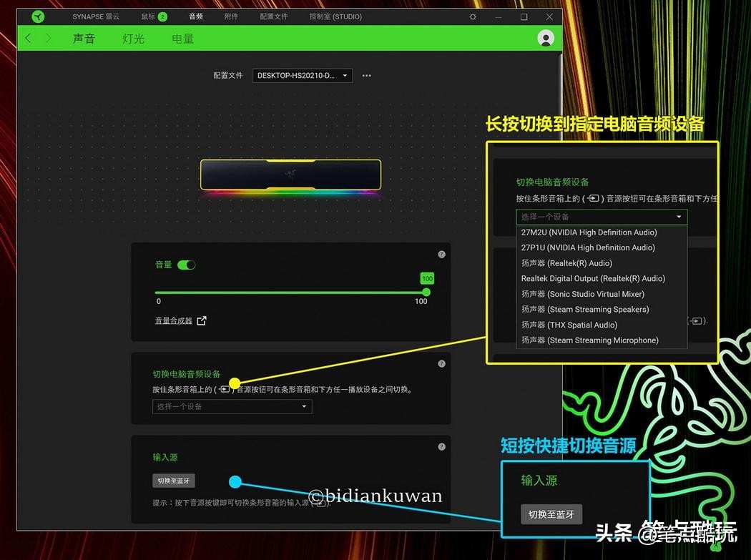Click the help icon on 音量 panel

pos(441,254)
